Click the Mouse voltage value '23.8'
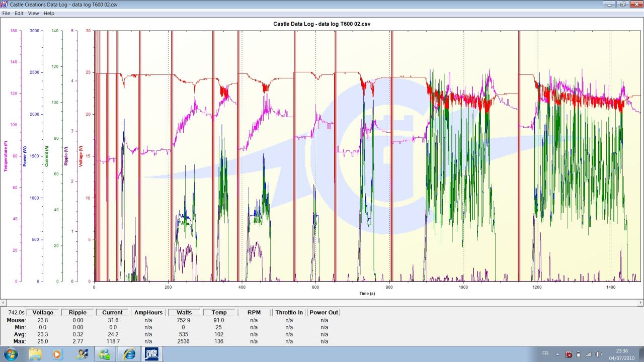 tap(42, 320)
